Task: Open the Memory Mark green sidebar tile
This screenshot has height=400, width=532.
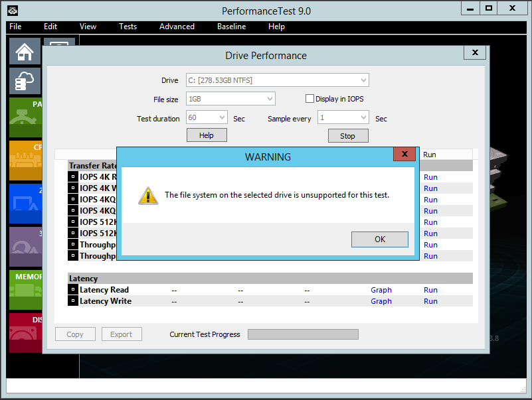Action: 26,290
